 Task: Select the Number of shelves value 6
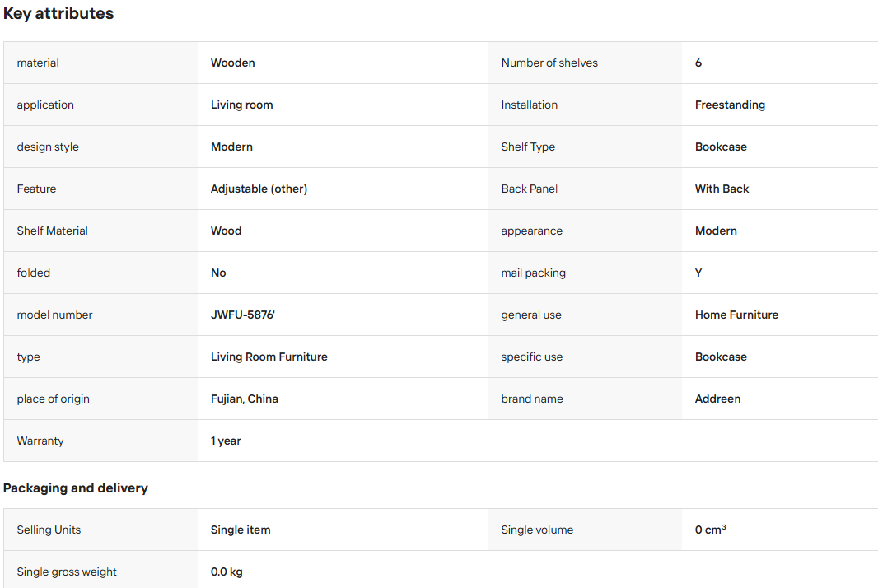tap(698, 63)
